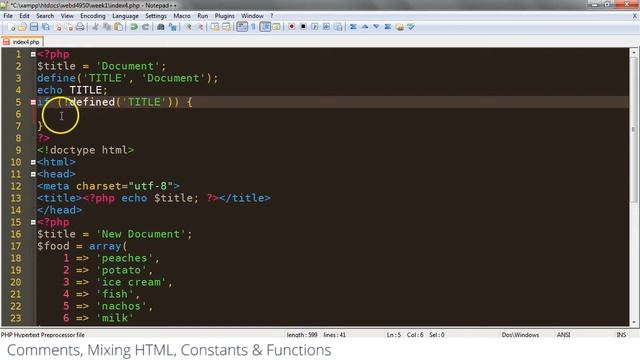Select the index4.php document tab
This screenshot has width=640, height=360.
tap(23, 42)
